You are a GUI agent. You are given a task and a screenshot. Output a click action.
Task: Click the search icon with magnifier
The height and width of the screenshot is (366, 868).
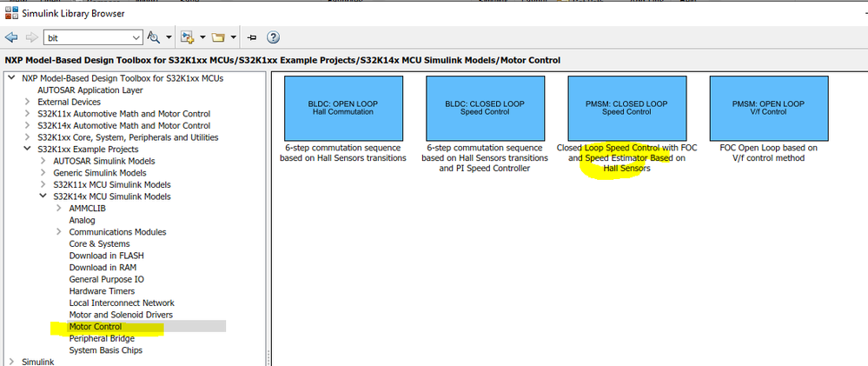pos(153,37)
